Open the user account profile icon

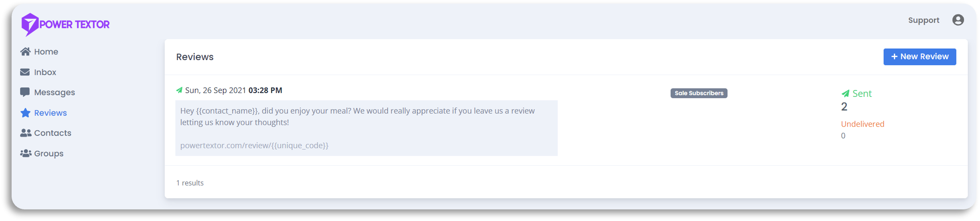point(958,20)
